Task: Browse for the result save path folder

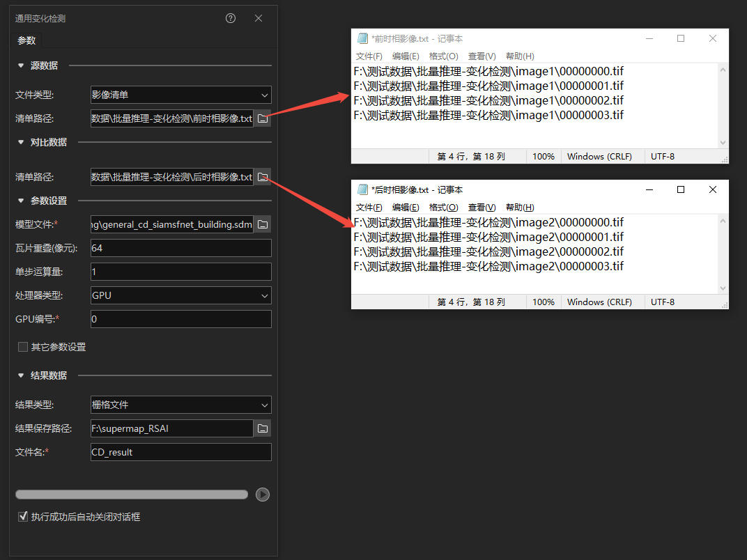Action: click(x=263, y=428)
